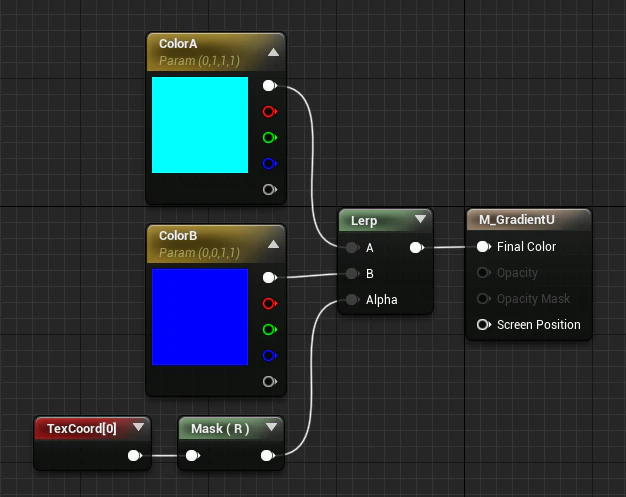The height and width of the screenshot is (497, 626).
Task: Click ColorB alpha channel output pin
Action: coord(270,382)
